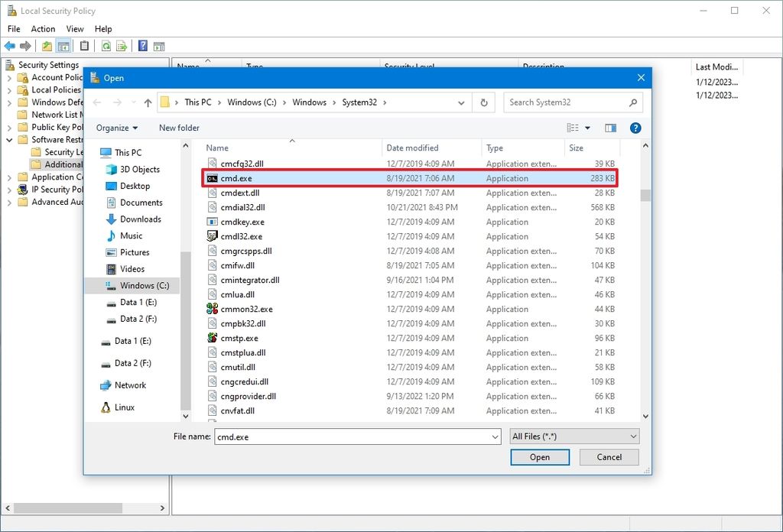This screenshot has height=532, width=783.
Task: Click the Open button to confirm cmd.exe
Action: point(540,456)
